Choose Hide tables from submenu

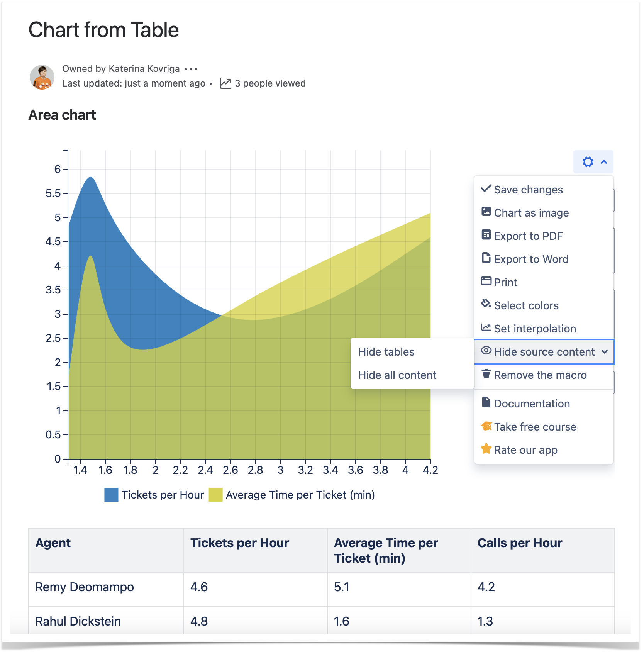click(x=386, y=352)
